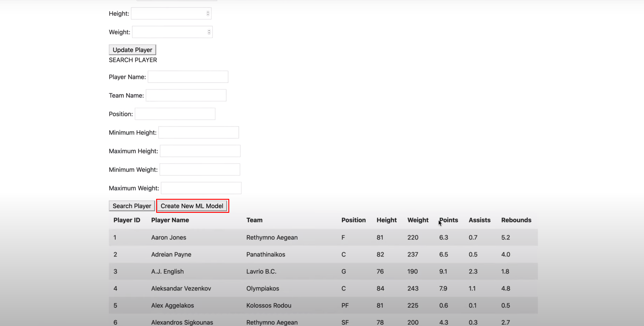The height and width of the screenshot is (326, 644).
Task: Click the Height number input at top
Action: (169, 14)
